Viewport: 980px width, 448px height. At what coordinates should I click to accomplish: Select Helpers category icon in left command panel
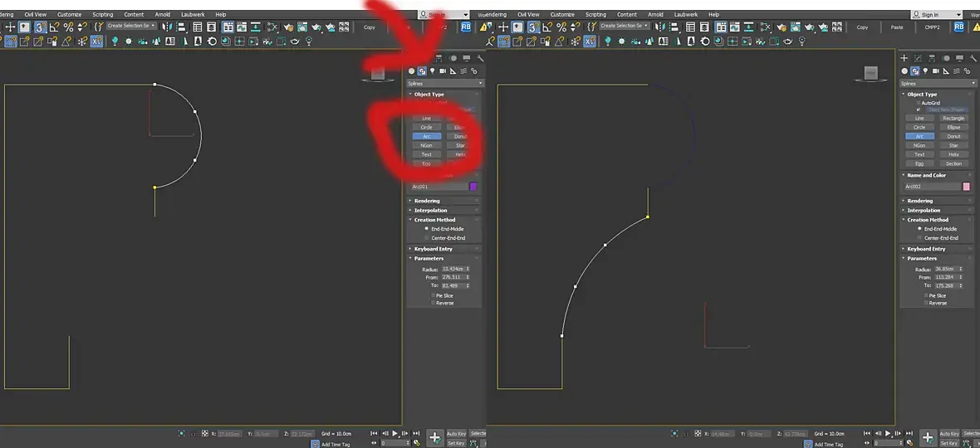pos(453,71)
